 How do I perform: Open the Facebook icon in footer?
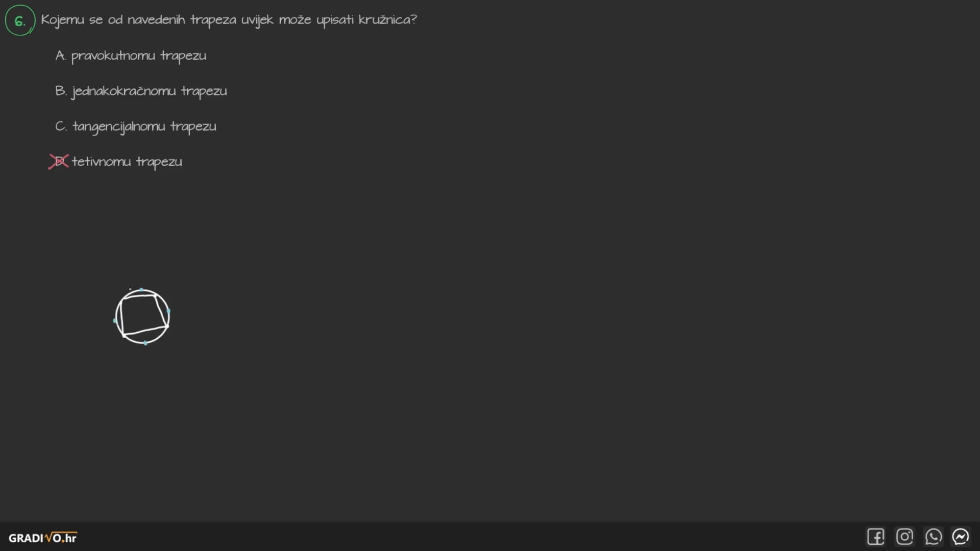coord(875,537)
